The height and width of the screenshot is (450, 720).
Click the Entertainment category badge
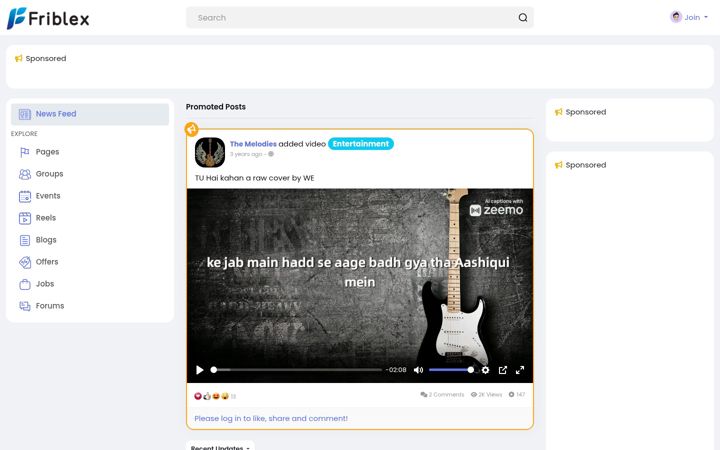point(360,144)
